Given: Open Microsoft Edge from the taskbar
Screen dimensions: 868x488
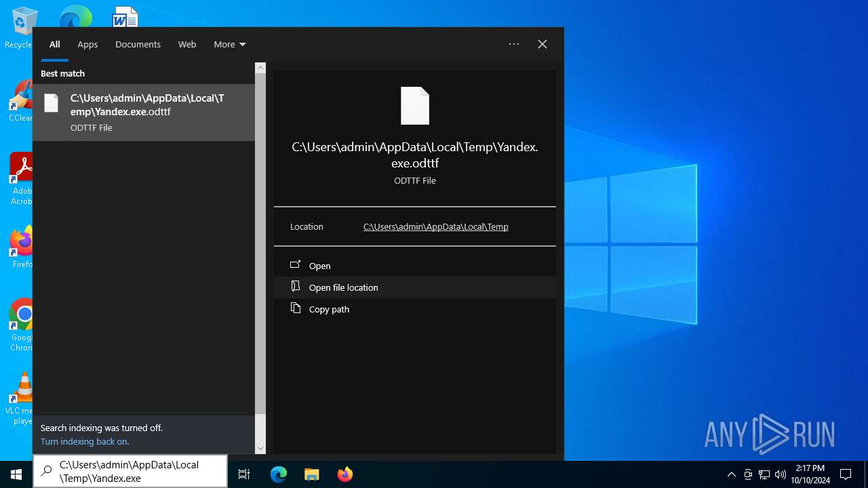Looking at the screenshot, I should [279, 474].
